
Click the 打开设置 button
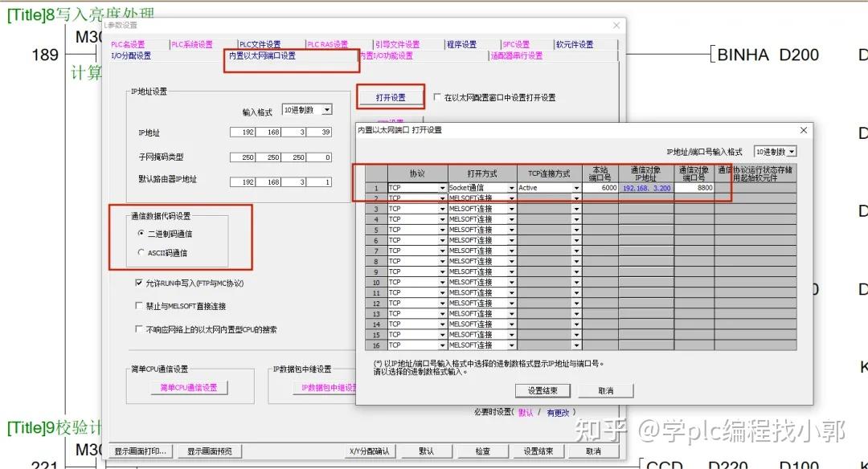390,96
